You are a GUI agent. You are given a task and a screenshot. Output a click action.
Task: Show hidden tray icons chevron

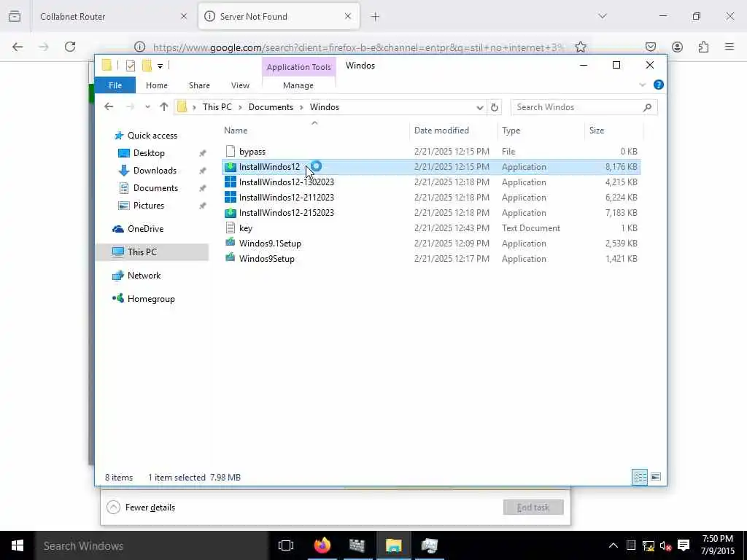pyautogui.click(x=613, y=545)
